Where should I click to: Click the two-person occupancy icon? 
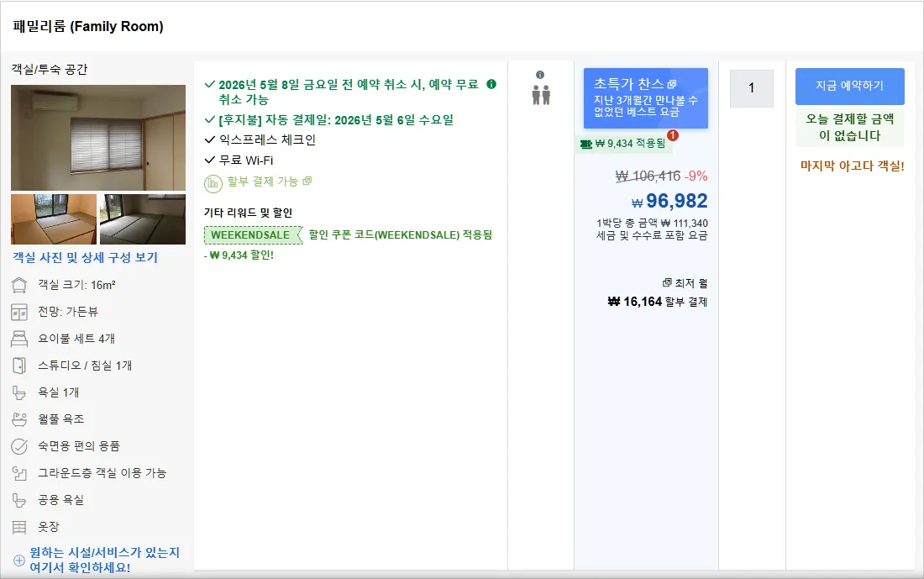[541, 96]
